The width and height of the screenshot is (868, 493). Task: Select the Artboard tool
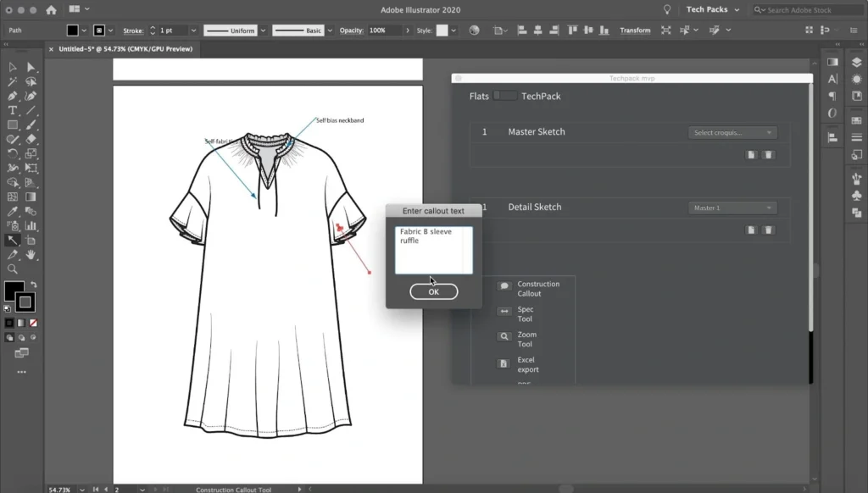[x=31, y=240]
